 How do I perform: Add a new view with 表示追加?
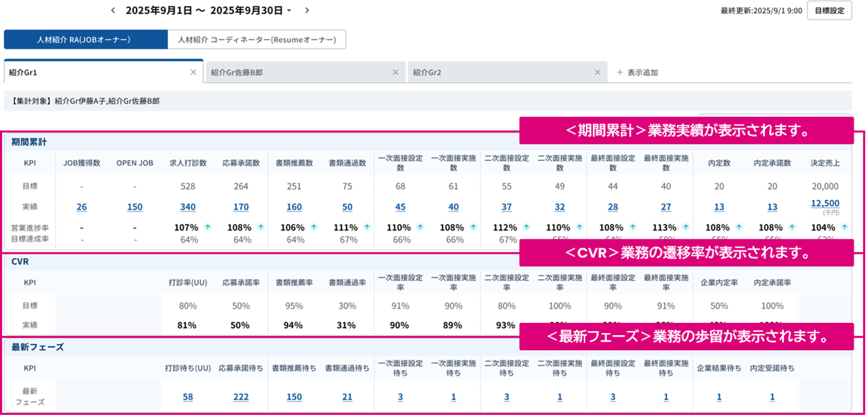coord(637,72)
